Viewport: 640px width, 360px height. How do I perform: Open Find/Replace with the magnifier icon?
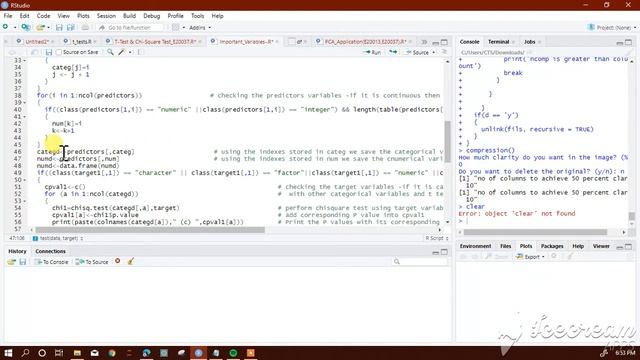pyautogui.click(x=110, y=52)
